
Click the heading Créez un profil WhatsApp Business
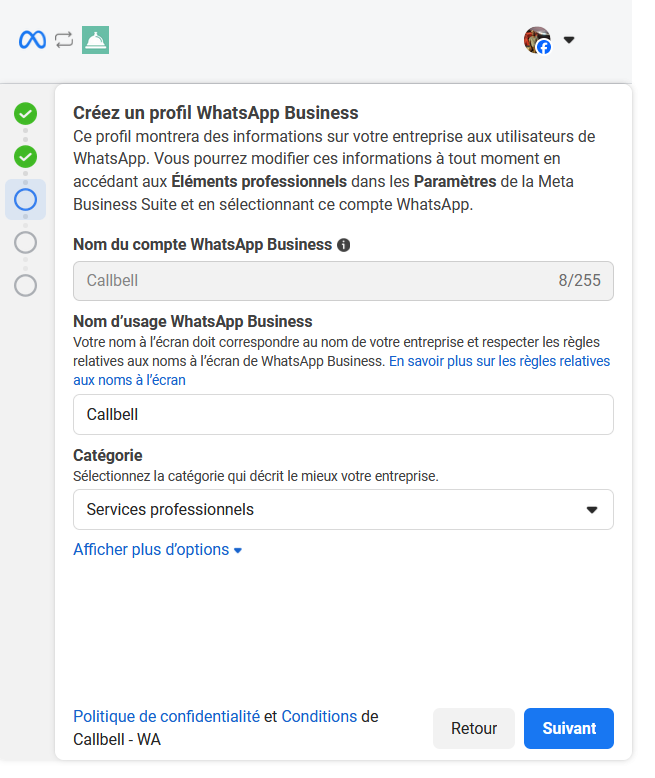215,113
